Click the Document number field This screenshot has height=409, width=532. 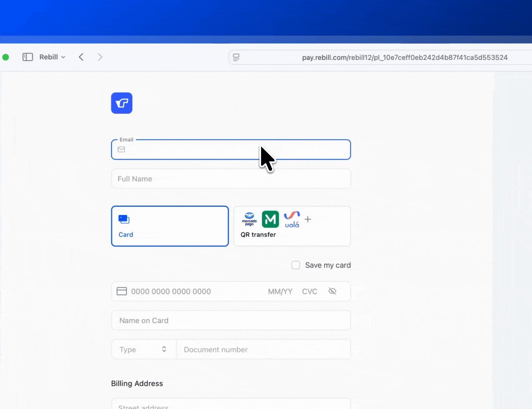[263, 350]
